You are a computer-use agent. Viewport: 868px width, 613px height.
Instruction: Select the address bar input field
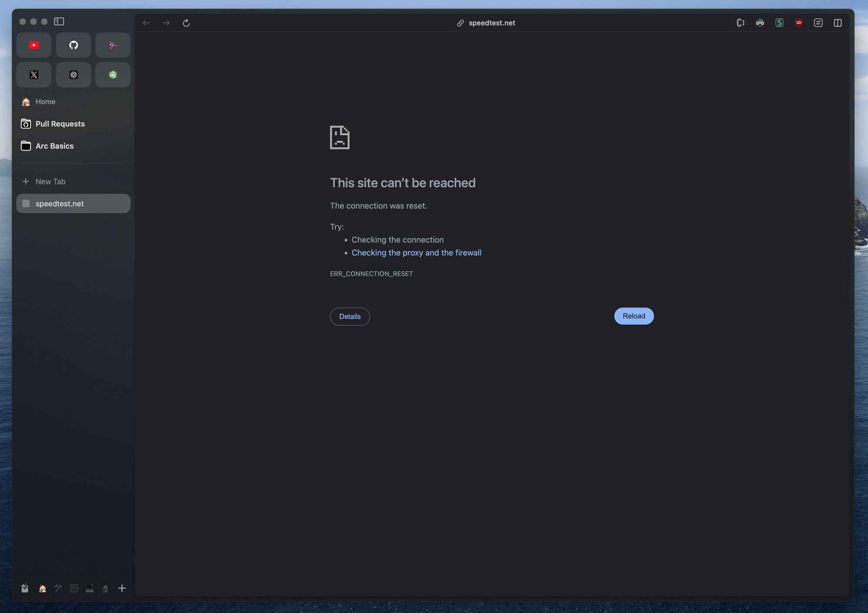(x=492, y=23)
